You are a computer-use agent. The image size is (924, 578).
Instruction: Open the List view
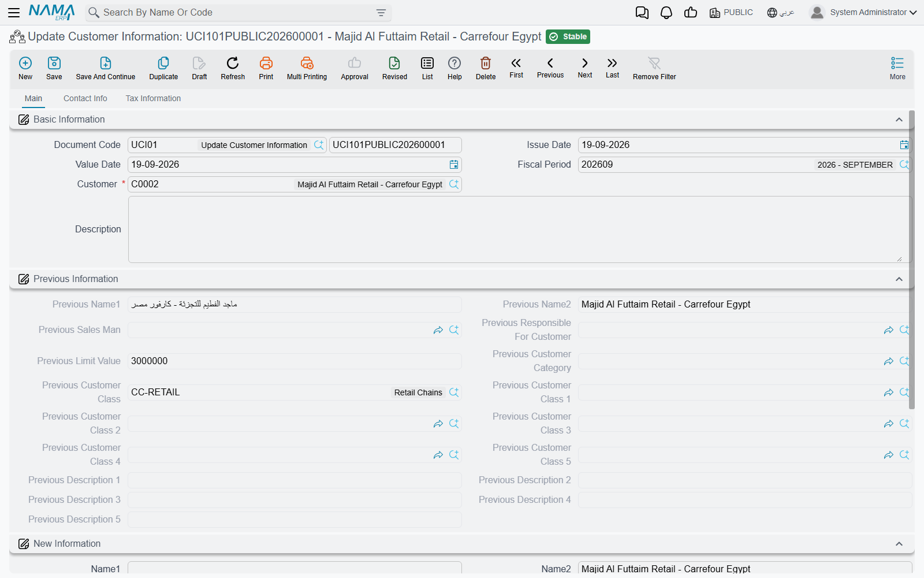pos(427,68)
